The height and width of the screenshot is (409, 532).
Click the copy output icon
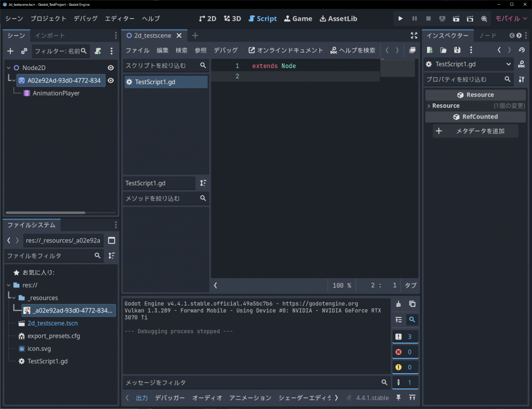(412, 304)
